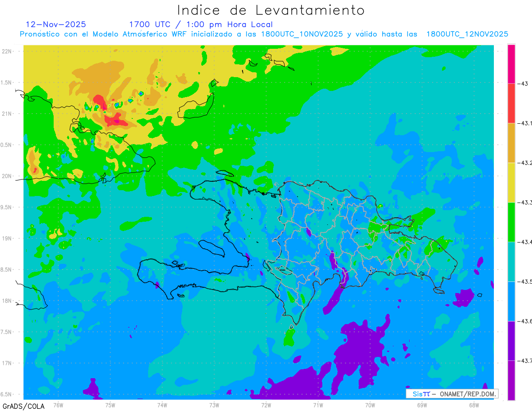The image size is (532, 411).
Task: Click the '71W' longitude label
Action: click(318, 405)
